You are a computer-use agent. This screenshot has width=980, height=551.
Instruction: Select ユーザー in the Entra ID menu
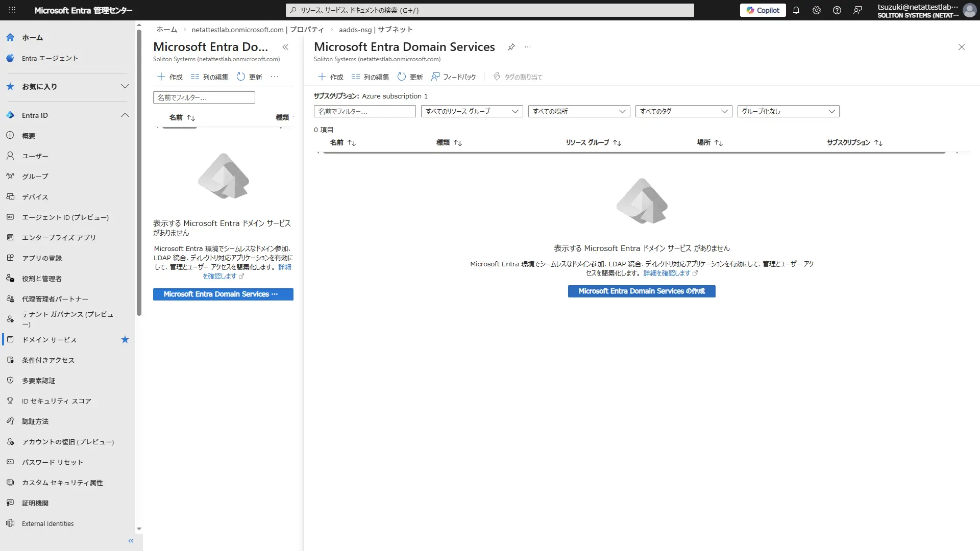coord(35,156)
